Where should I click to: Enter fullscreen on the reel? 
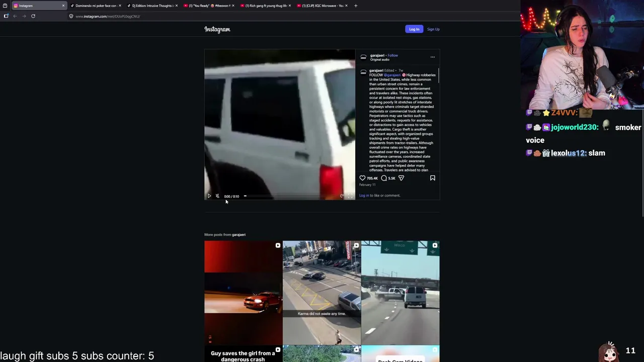350,196
